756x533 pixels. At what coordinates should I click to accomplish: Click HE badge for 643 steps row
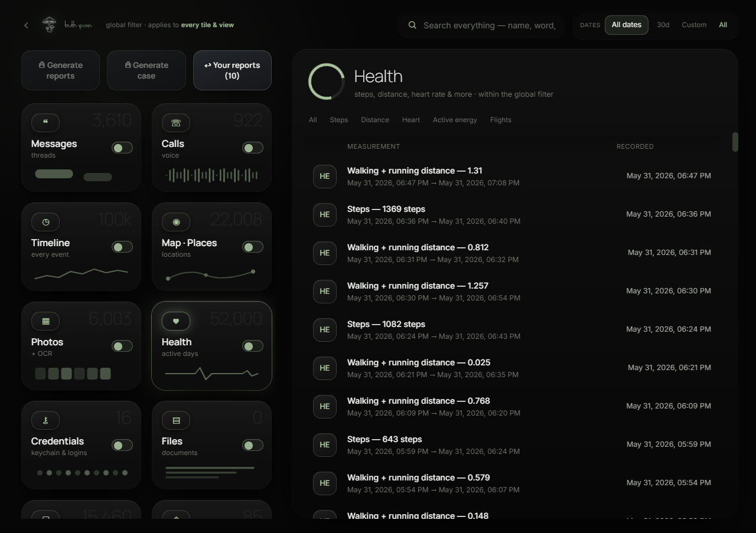(x=325, y=444)
